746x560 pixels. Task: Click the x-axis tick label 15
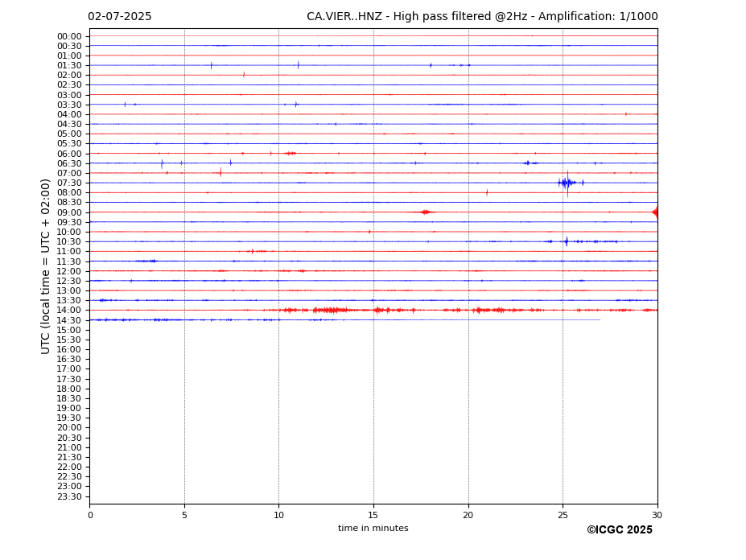[373, 515]
